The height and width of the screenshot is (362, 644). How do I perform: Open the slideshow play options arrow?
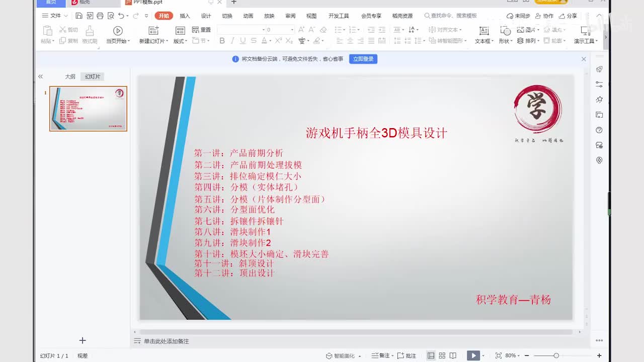click(x=483, y=356)
